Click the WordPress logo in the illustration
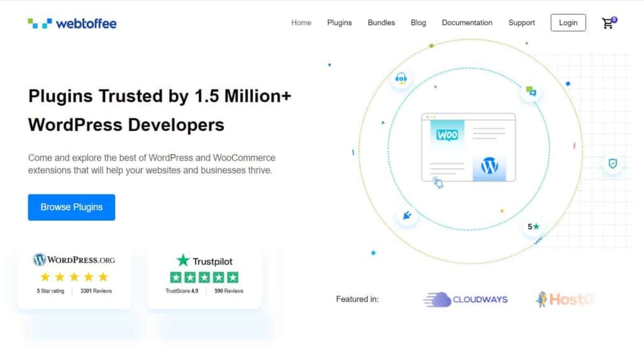The height and width of the screenshot is (348, 644). 489,166
